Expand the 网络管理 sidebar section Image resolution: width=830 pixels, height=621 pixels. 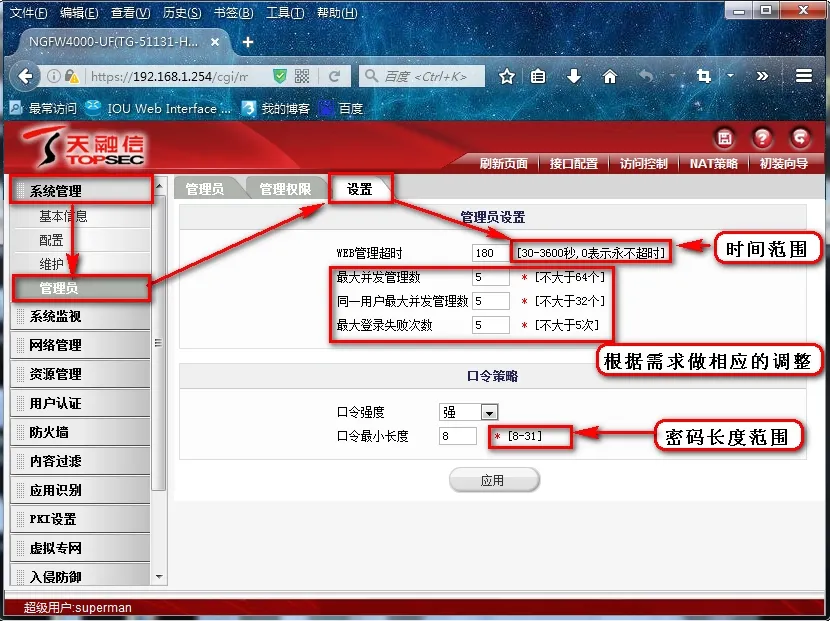[80, 345]
